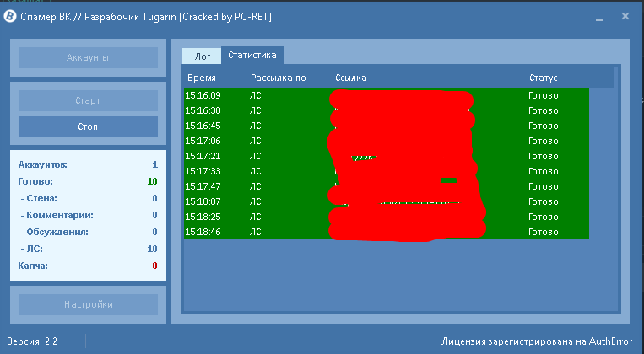
Task: Open Настройки
Action: tap(88, 304)
